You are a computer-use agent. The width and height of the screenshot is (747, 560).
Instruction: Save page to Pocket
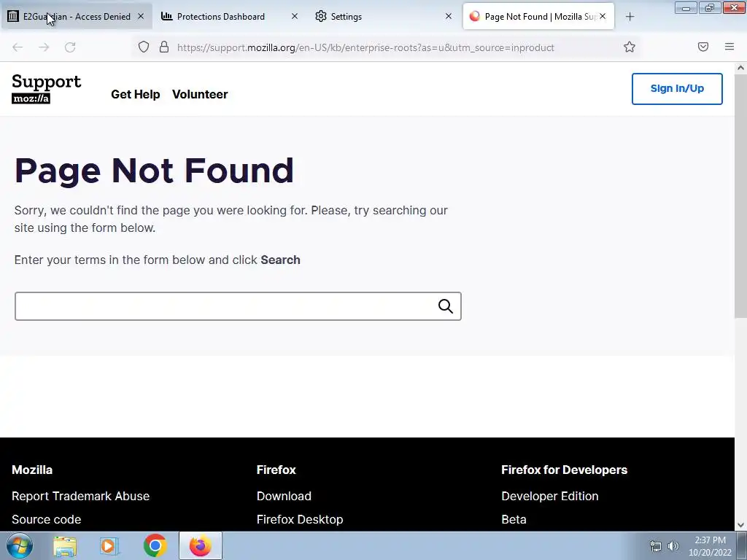click(703, 47)
